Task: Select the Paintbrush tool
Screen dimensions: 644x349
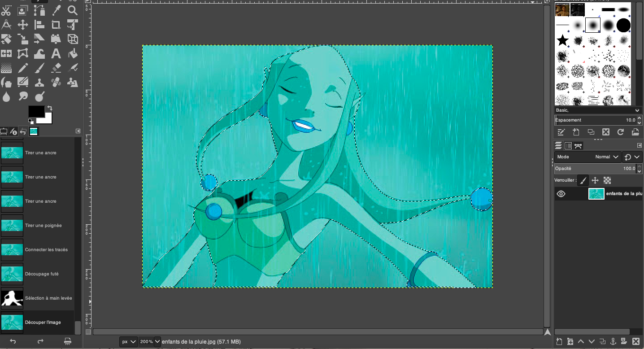Action: [39, 68]
